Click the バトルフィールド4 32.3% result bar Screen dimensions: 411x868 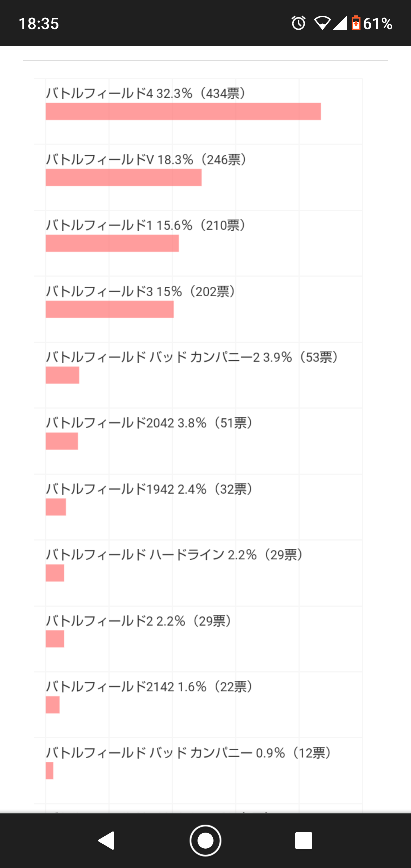point(183,112)
